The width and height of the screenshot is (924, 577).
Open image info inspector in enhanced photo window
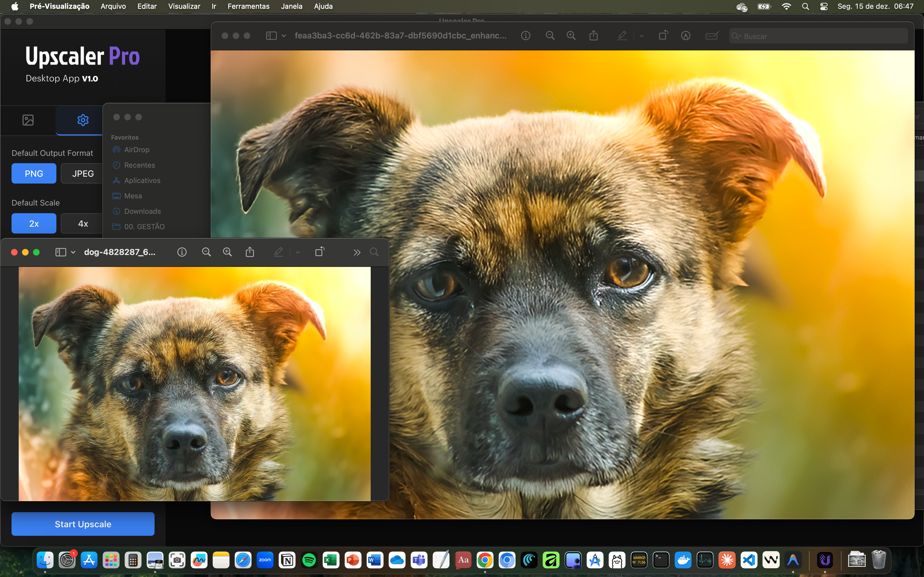[525, 35]
